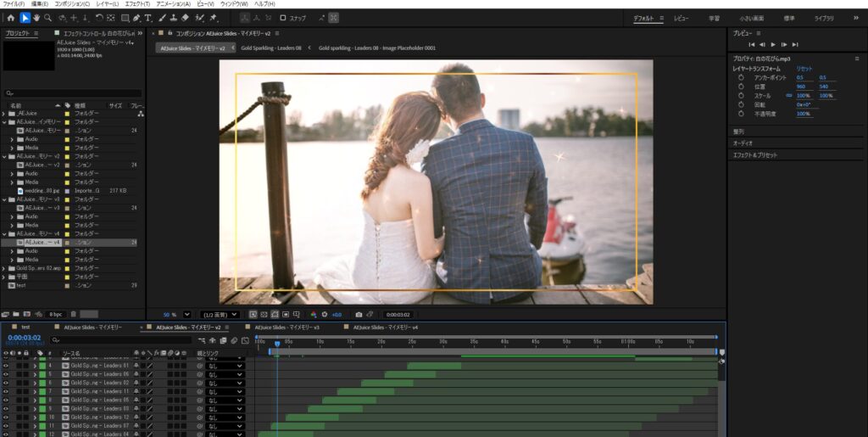Toggle the position (位置) stopwatch
Viewport: 868px width, 437px height.
point(740,87)
